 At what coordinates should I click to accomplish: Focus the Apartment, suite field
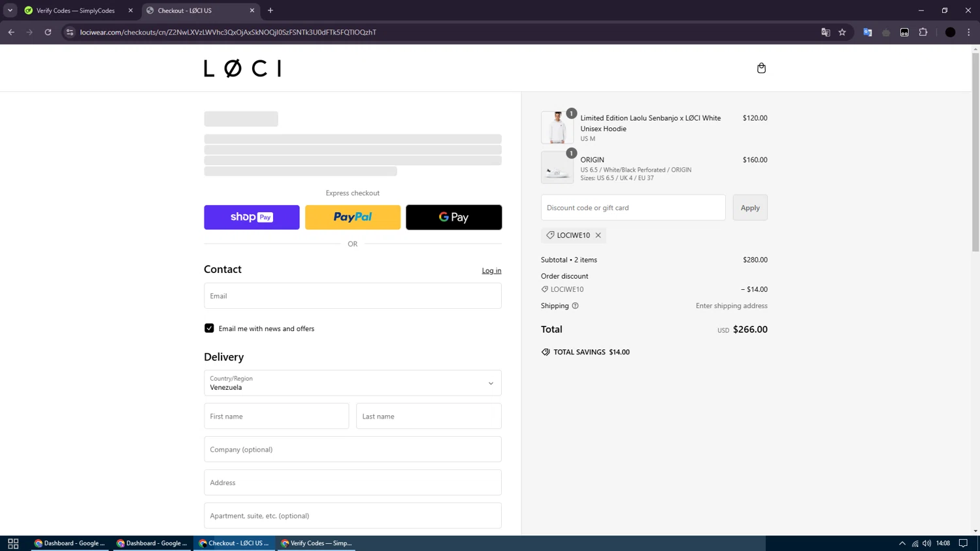[353, 516]
